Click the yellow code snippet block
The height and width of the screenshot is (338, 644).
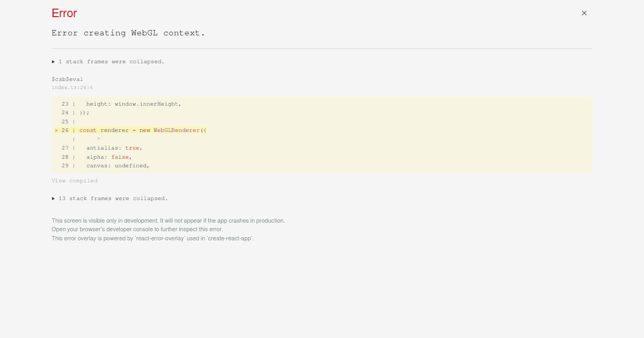click(x=322, y=135)
